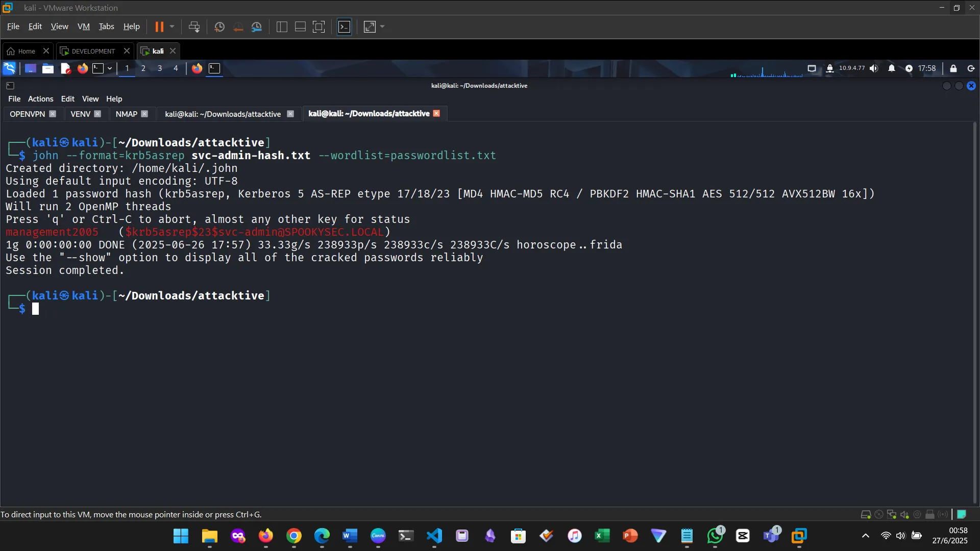Screen dimensions: 980x551
Task: Expand the full-screen button dropdown arrow
Action: 382,27
